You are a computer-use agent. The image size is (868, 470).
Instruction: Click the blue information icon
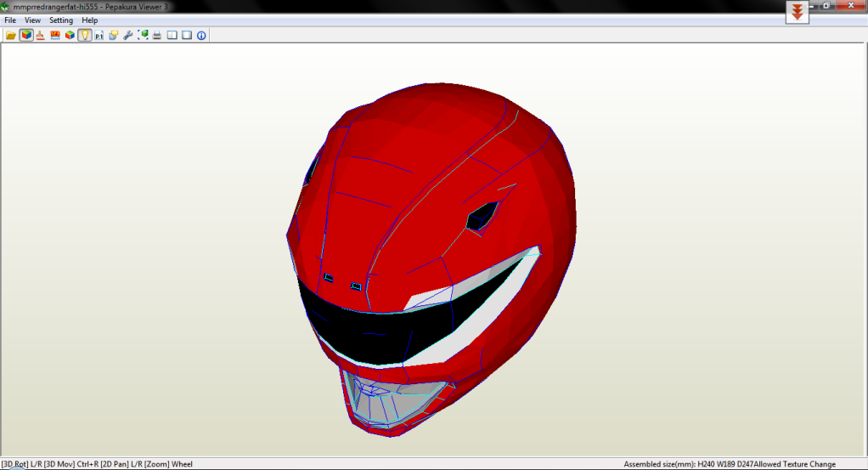tap(201, 36)
